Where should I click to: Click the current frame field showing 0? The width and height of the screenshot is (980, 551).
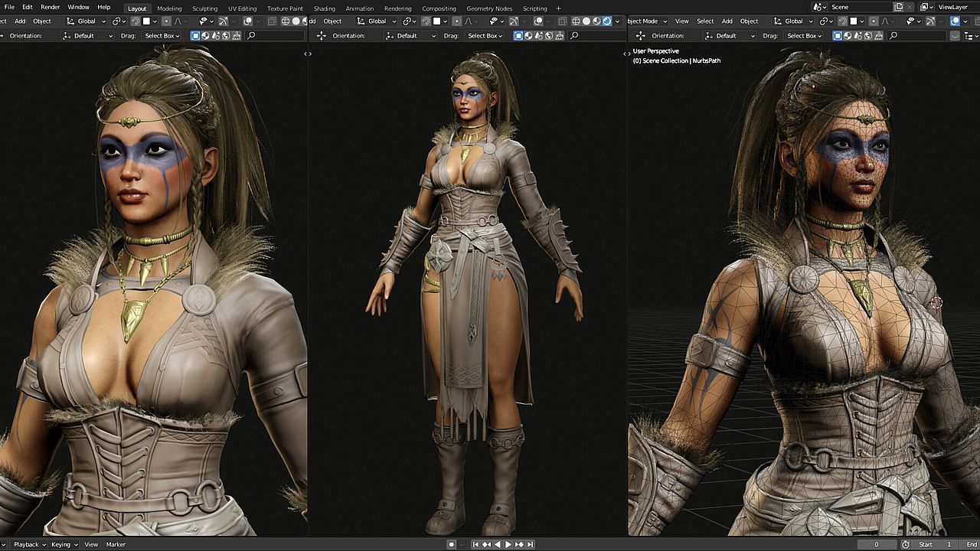(877, 544)
